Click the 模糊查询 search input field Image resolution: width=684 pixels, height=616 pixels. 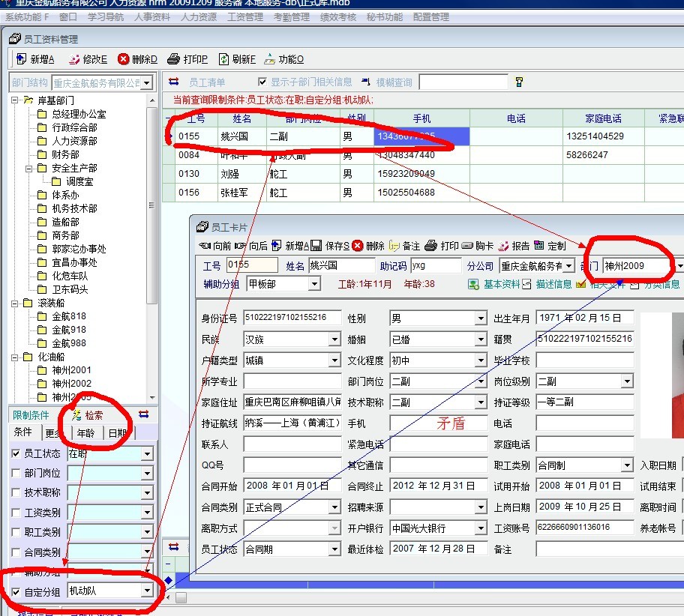461,82
